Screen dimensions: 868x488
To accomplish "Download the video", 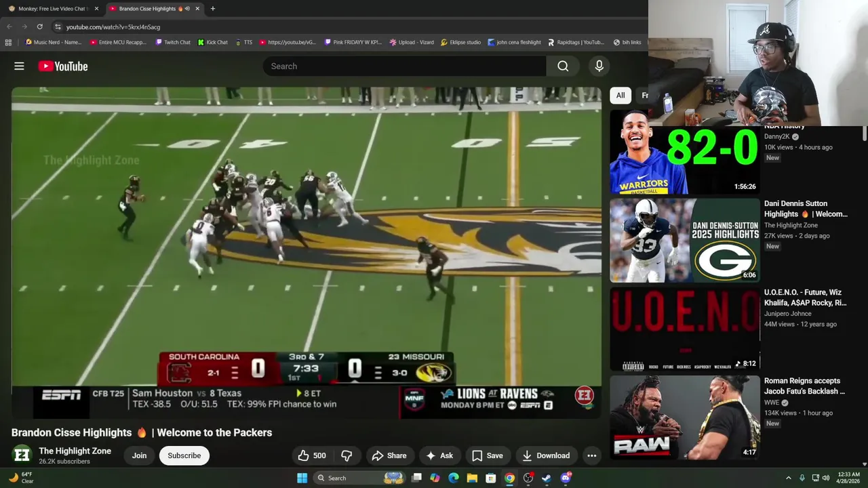I will pos(546,455).
